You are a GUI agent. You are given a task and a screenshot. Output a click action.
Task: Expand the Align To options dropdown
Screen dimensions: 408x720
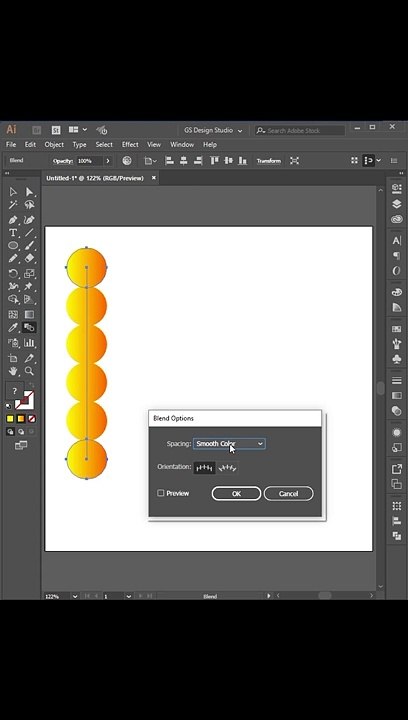click(x=151, y=161)
